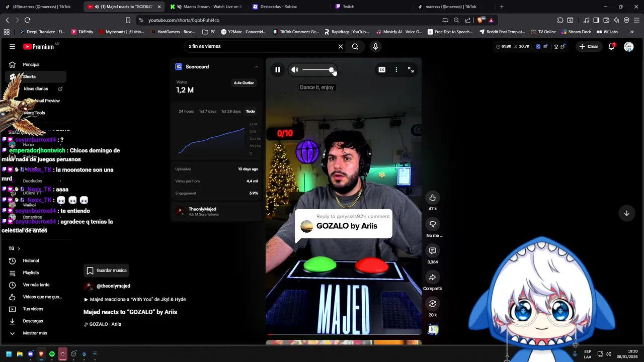This screenshot has width=644, height=362.
Task: Open Brave Shields lion icon
Action: [x=480, y=20]
